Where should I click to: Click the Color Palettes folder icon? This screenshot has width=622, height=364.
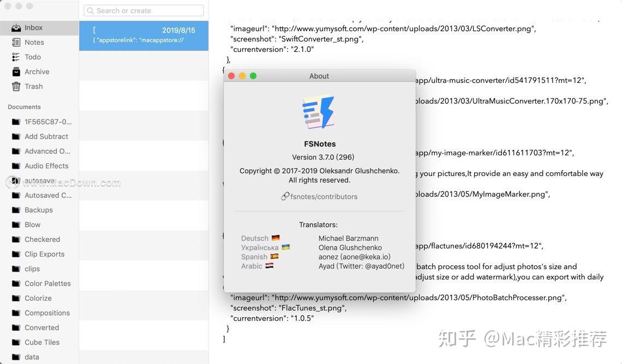(x=17, y=283)
